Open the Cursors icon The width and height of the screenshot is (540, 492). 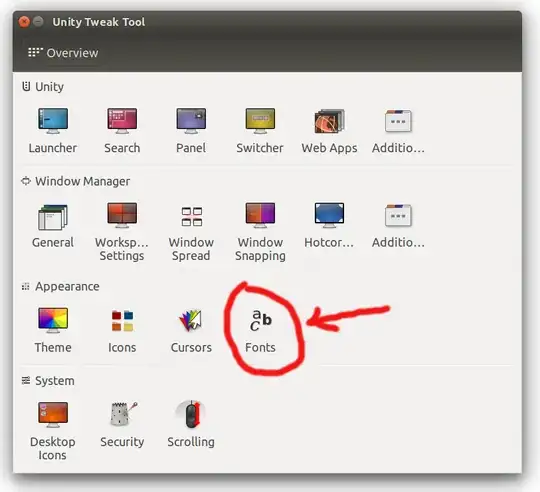(x=190, y=321)
